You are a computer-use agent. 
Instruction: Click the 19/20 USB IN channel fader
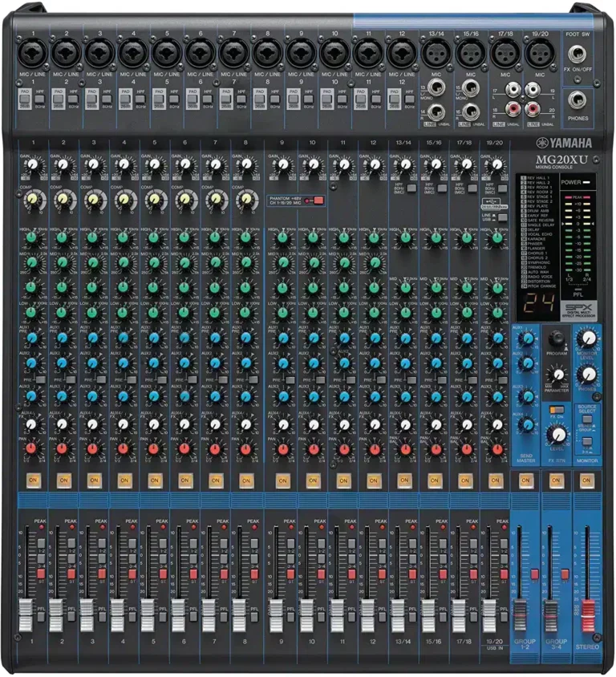pyautogui.click(x=489, y=614)
